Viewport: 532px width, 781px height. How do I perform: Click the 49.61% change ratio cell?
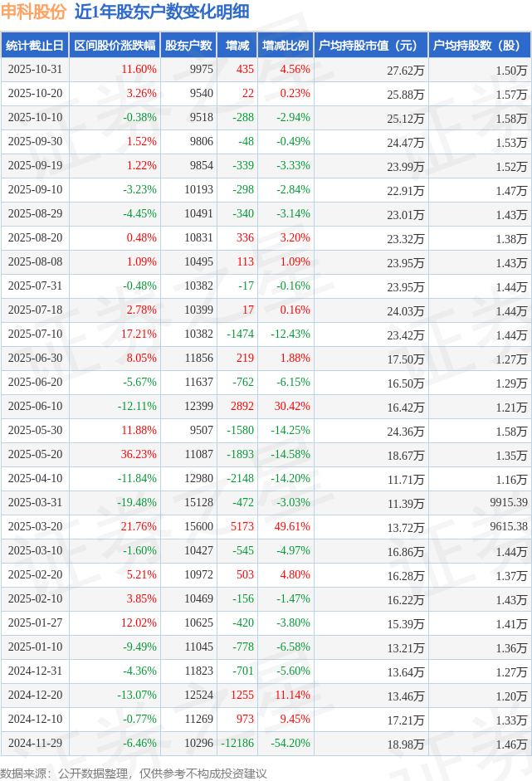click(294, 527)
